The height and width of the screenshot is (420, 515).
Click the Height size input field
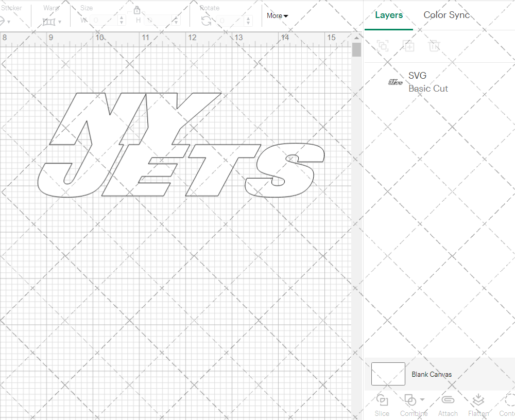[158, 21]
